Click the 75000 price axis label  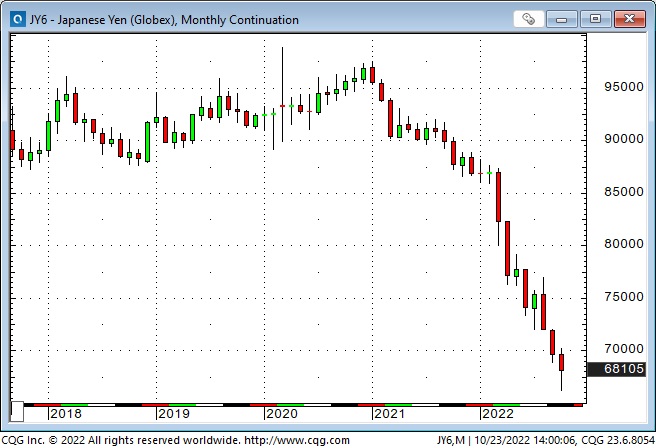tap(624, 297)
